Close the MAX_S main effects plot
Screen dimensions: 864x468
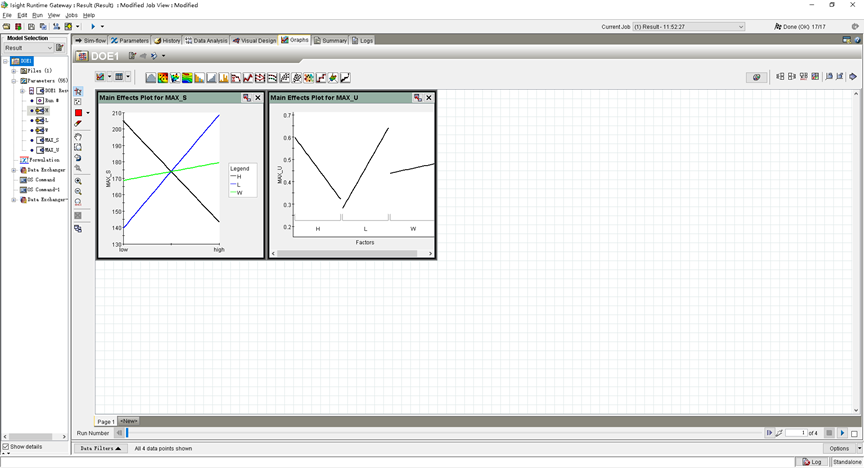click(x=258, y=98)
